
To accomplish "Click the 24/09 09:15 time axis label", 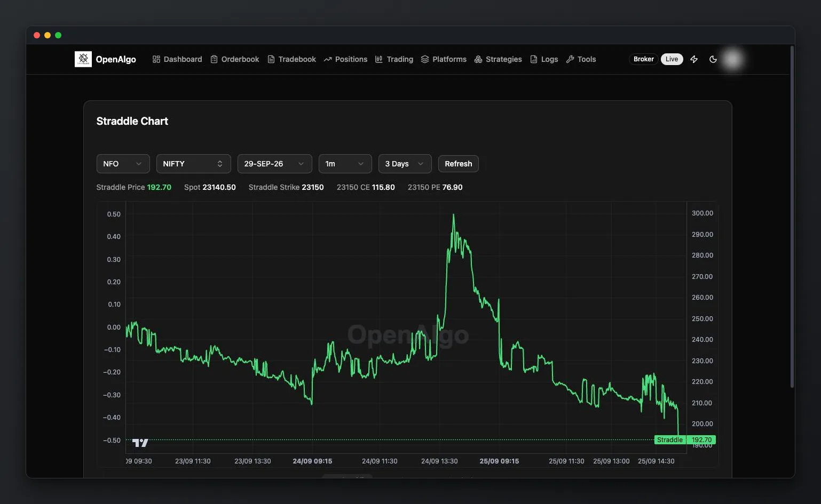I will [312, 461].
